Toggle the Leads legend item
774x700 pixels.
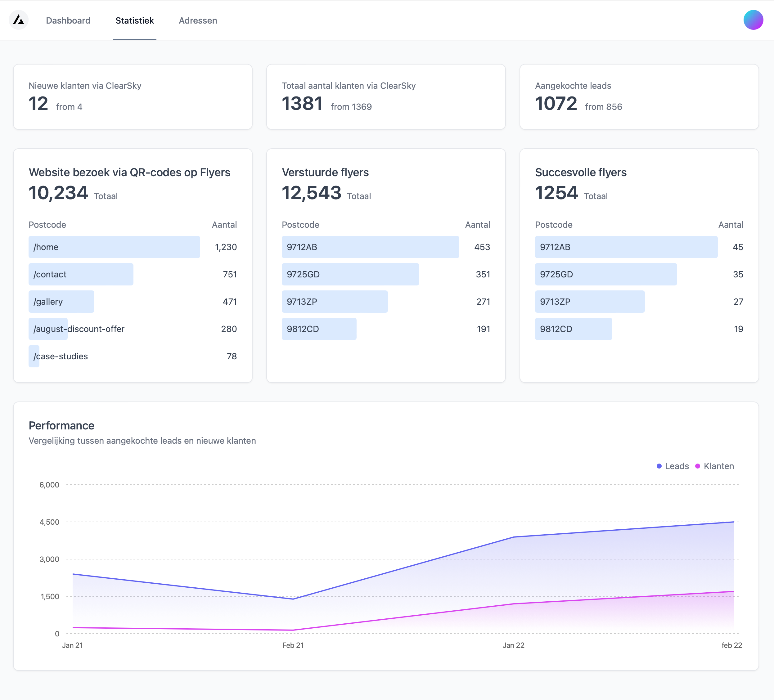pos(673,466)
